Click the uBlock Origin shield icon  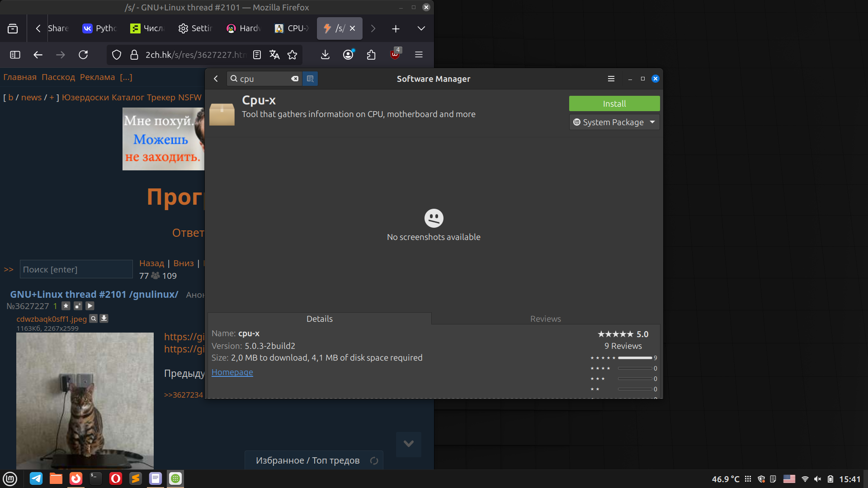click(x=395, y=55)
